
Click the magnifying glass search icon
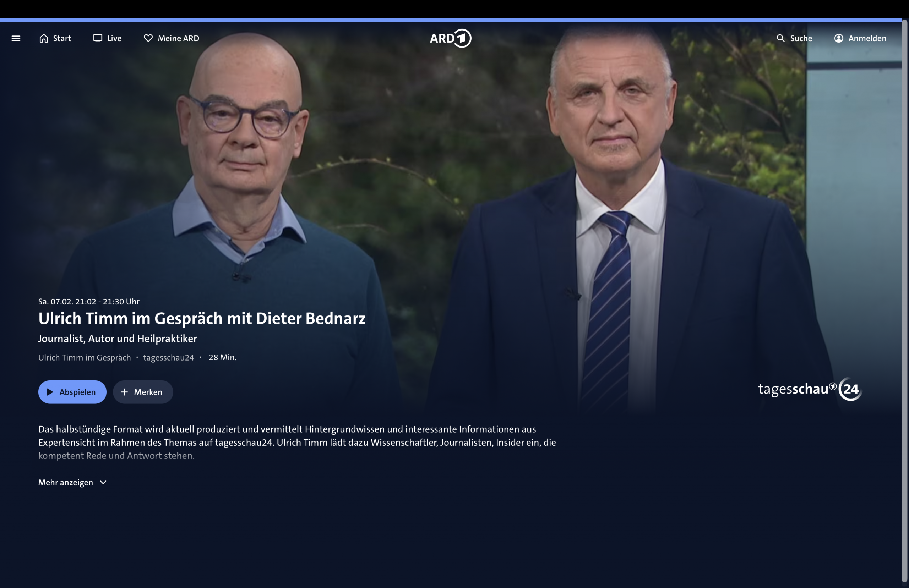tap(781, 38)
